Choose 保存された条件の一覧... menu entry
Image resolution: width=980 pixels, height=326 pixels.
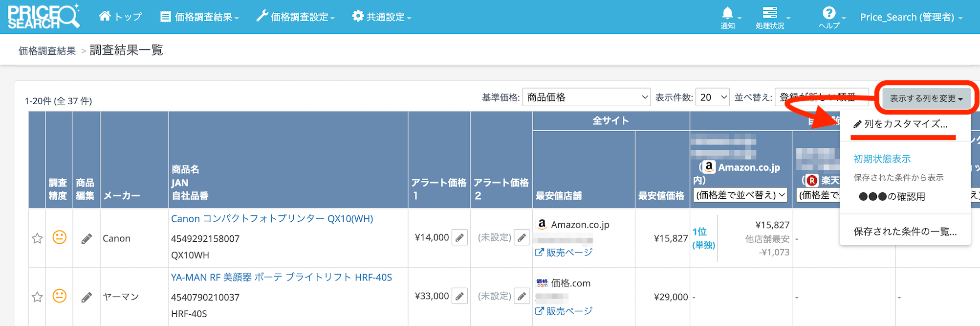click(905, 232)
